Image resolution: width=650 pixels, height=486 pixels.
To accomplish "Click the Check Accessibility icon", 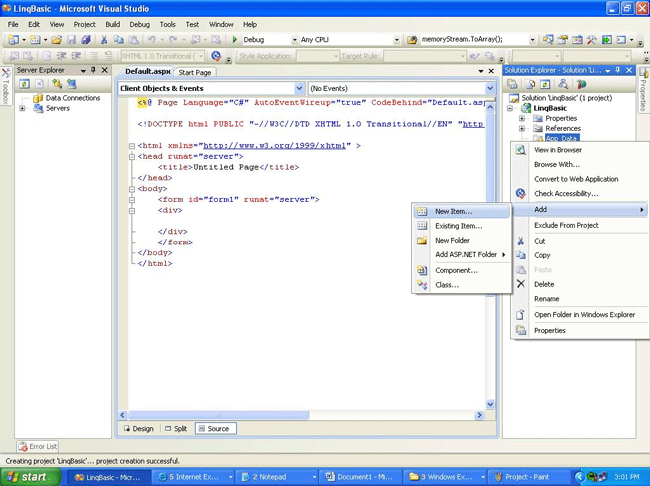I will pos(520,194).
